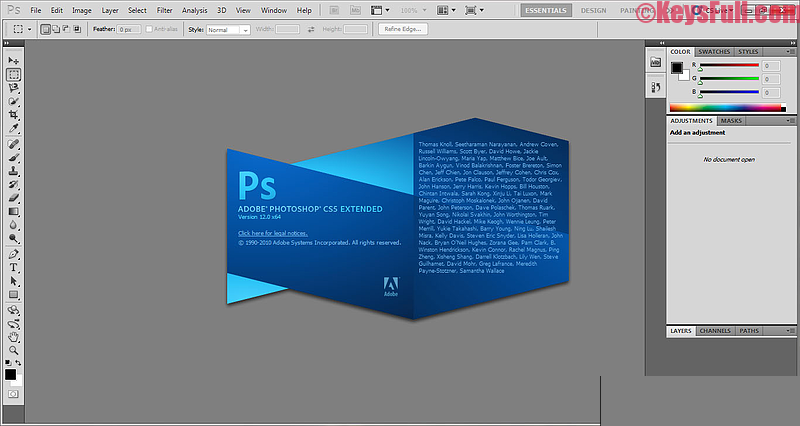
Task: Click the legal notices link
Action: (272, 232)
